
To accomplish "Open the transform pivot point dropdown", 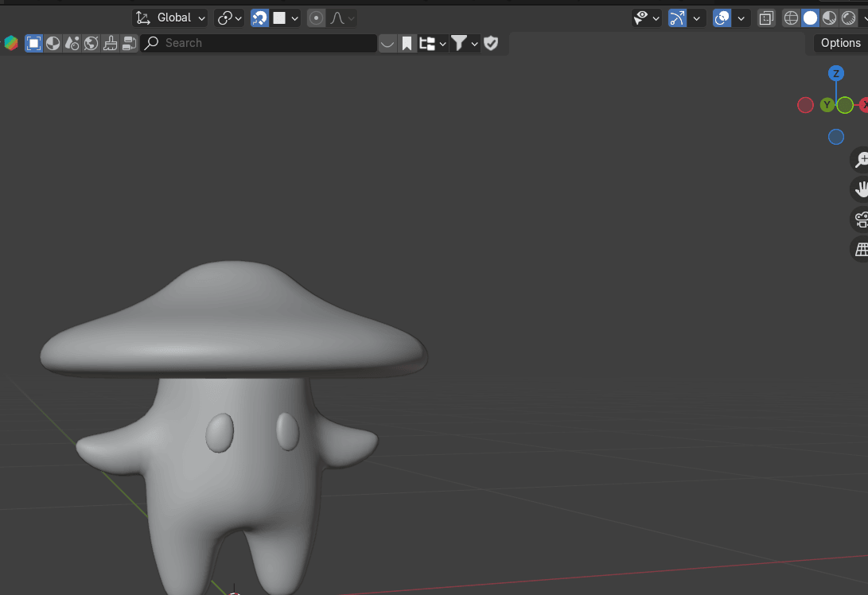I will [230, 17].
